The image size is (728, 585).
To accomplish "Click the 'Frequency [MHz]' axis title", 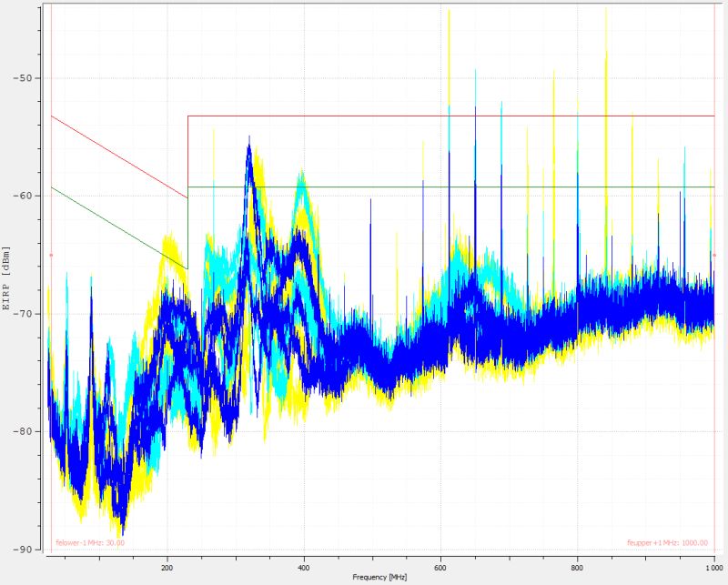I will click(379, 577).
